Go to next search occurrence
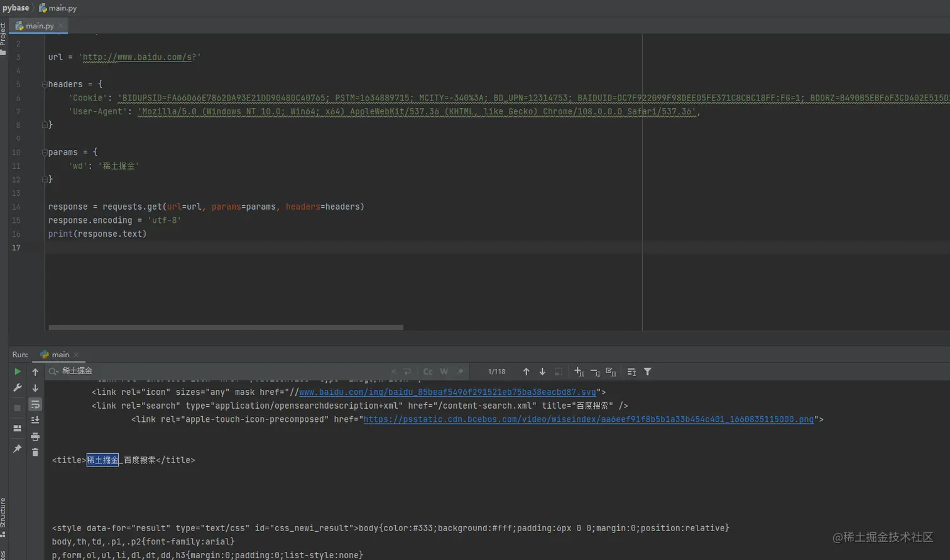950x560 pixels. point(542,372)
